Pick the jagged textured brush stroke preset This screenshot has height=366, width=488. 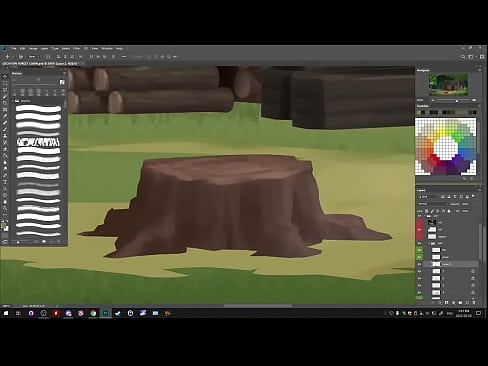(x=38, y=142)
